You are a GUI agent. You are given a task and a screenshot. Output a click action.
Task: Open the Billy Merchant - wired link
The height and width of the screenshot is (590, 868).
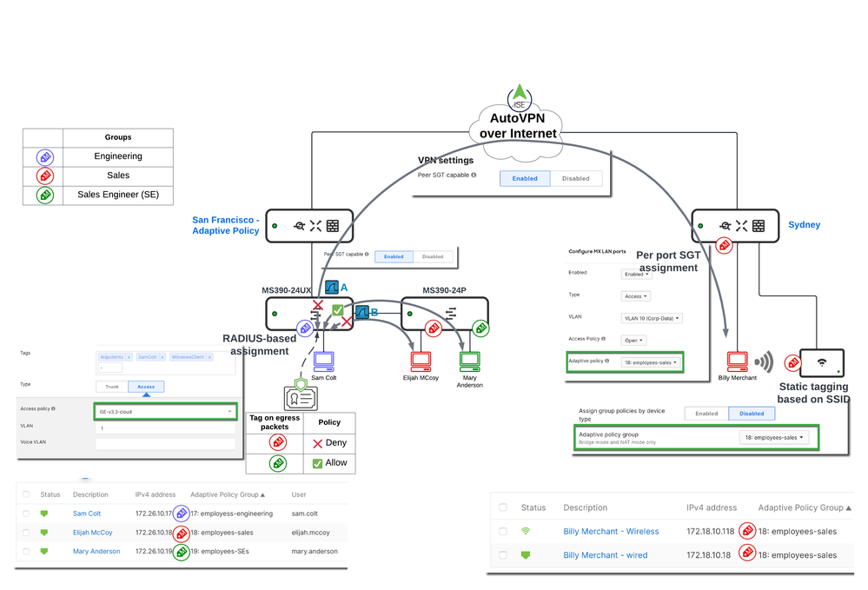[605, 555]
